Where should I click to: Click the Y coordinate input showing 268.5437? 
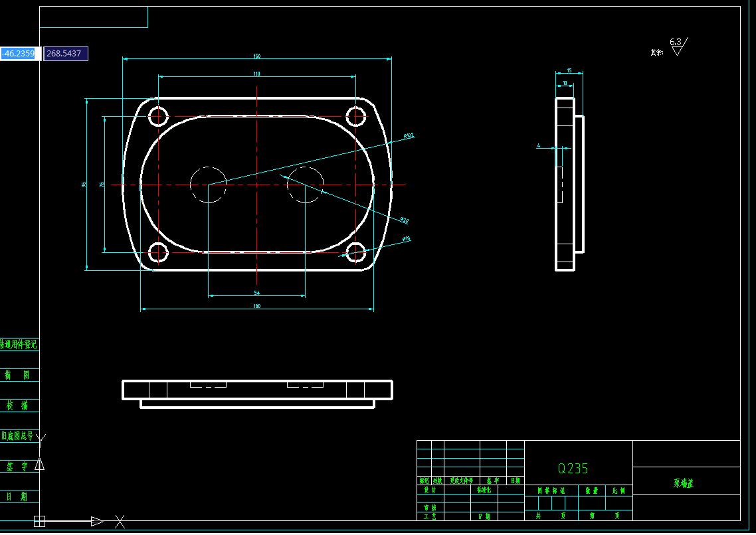(x=66, y=54)
